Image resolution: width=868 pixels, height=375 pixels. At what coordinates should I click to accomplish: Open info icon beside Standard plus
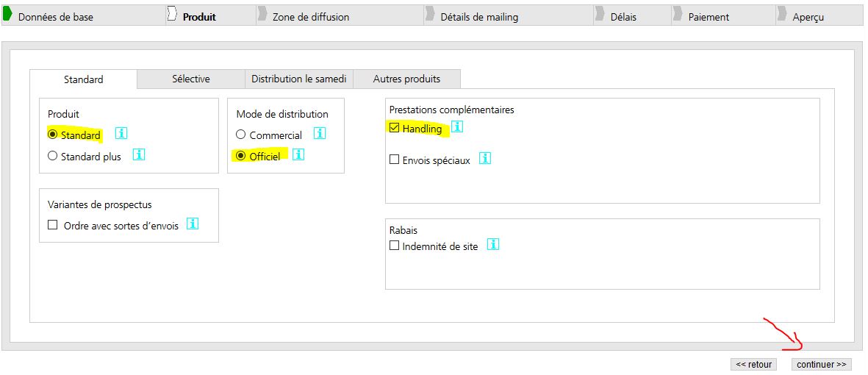click(139, 155)
